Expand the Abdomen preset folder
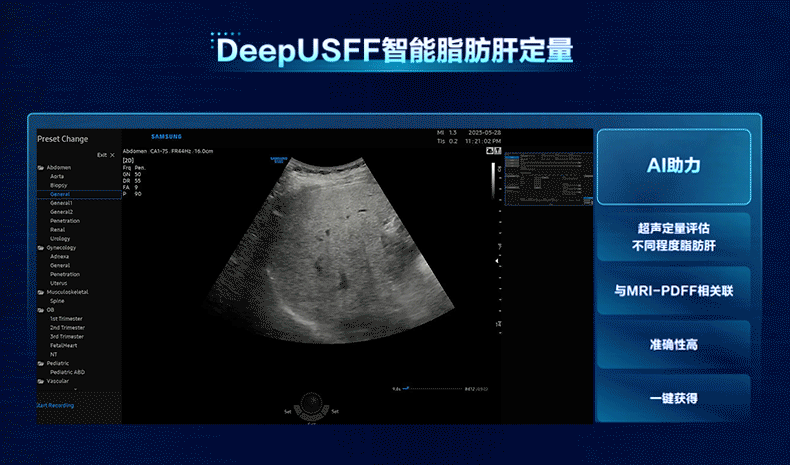Viewport: 790px width, 465px height. tap(41, 168)
